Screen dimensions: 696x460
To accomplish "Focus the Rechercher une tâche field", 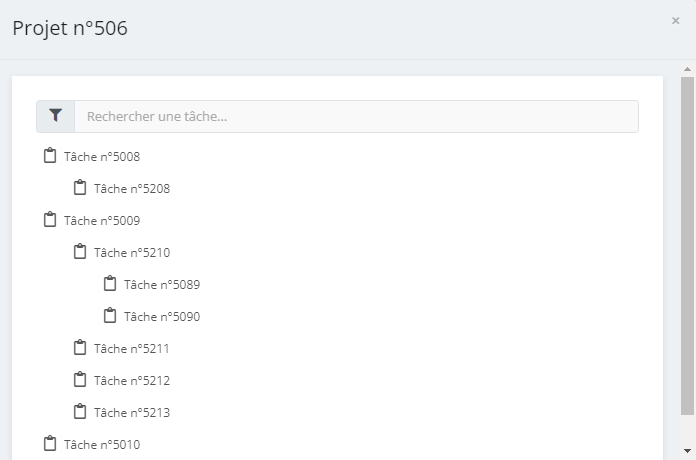I will pyautogui.click(x=356, y=116).
